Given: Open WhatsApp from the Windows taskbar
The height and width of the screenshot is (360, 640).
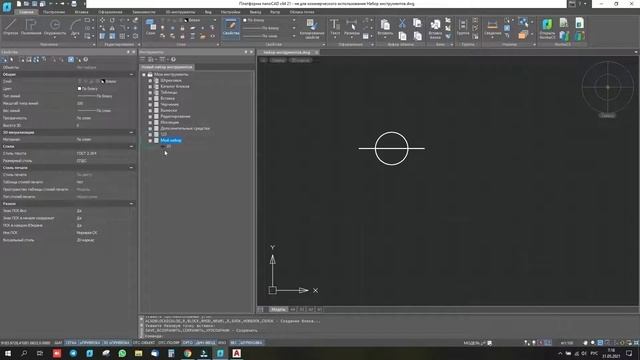Looking at the screenshot, I should (122, 353).
